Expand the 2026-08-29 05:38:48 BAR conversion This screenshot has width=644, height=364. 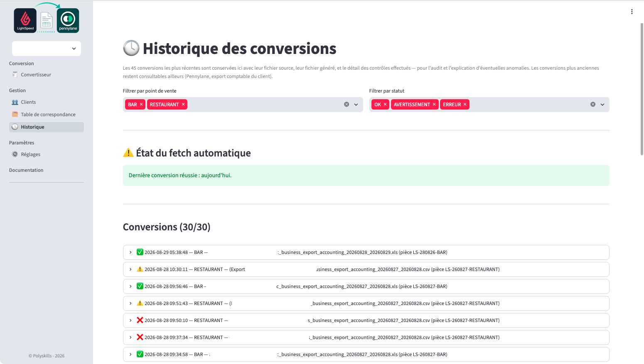tap(366, 252)
